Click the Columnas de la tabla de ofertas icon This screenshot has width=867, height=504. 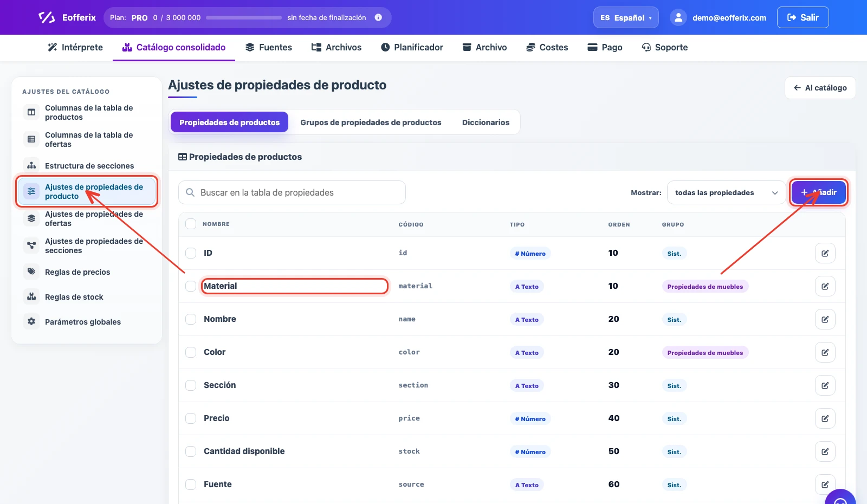tap(31, 139)
